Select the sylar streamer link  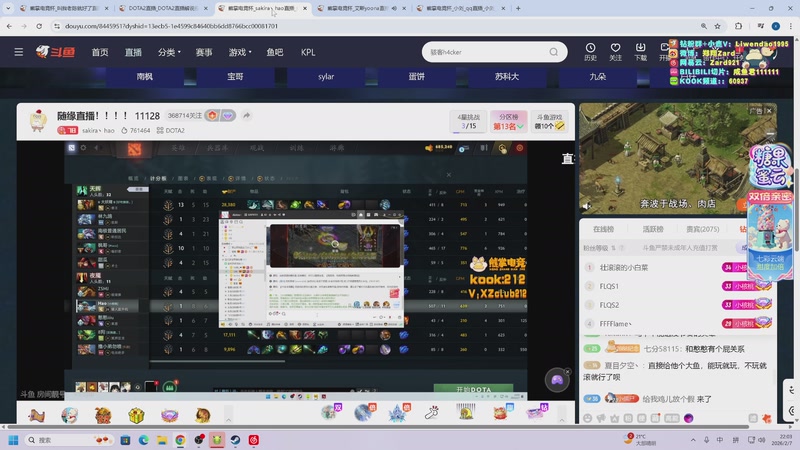click(326, 77)
